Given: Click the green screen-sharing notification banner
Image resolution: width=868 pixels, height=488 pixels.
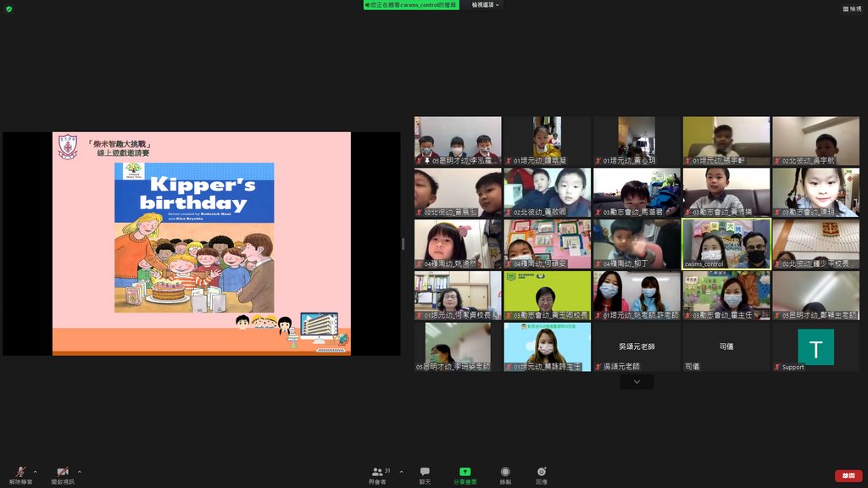Looking at the screenshot, I should pos(411,5).
